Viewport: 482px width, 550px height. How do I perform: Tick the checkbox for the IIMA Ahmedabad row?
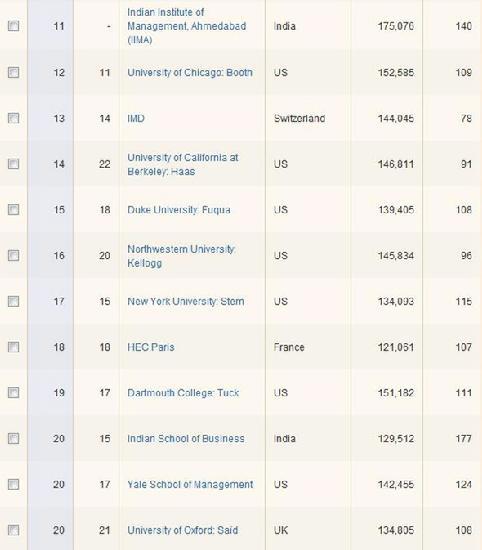[13, 26]
